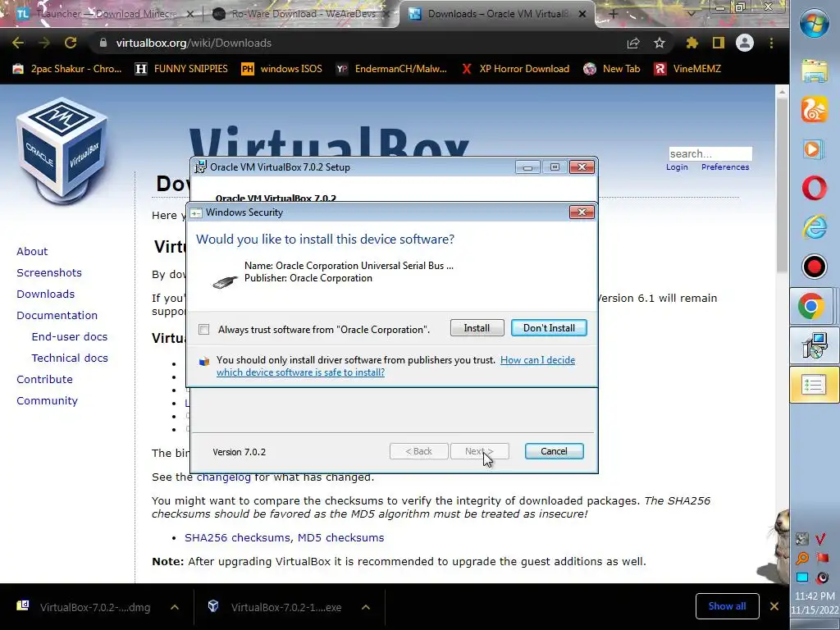Open the media player taskbar icon
Image resolution: width=840 pixels, height=630 pixels.
[815, 148]
